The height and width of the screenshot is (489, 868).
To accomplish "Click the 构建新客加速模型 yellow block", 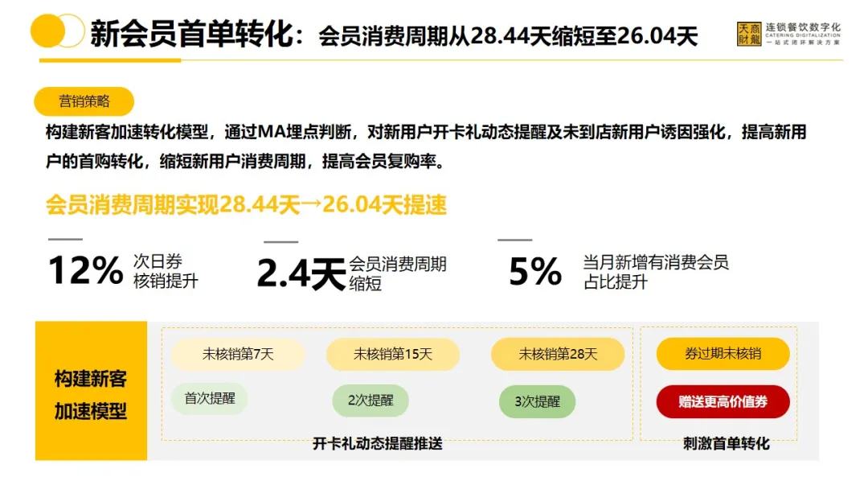I will [x=91, y=393].
